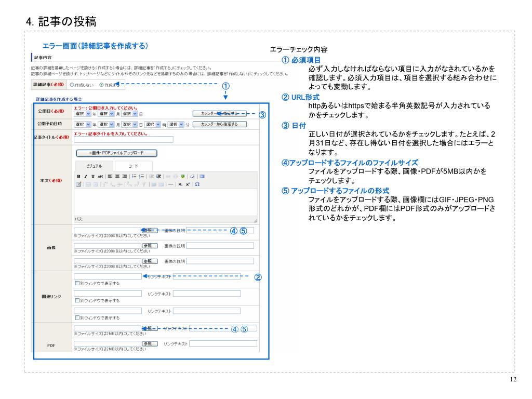Click the second PDF file path field

(x=108, y=344)
